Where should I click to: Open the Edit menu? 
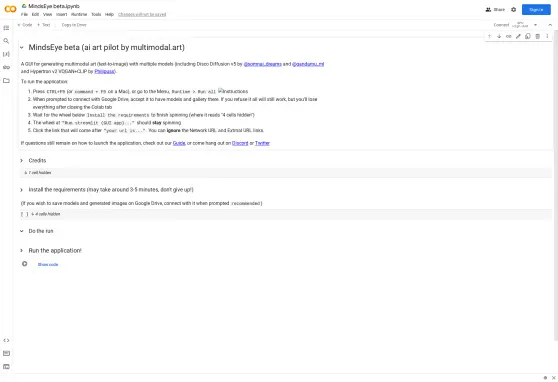click(x=35, y=15)
